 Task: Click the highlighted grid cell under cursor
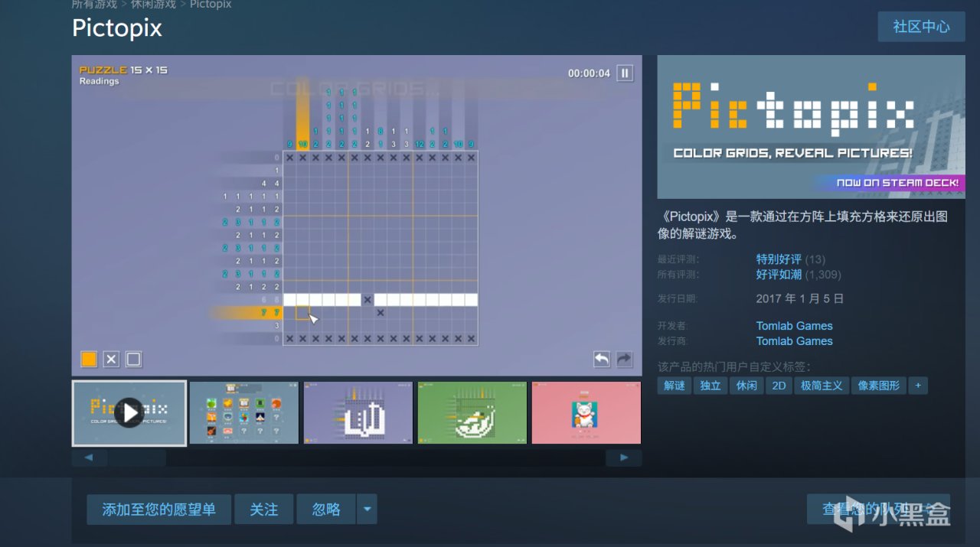pos(302,312)
